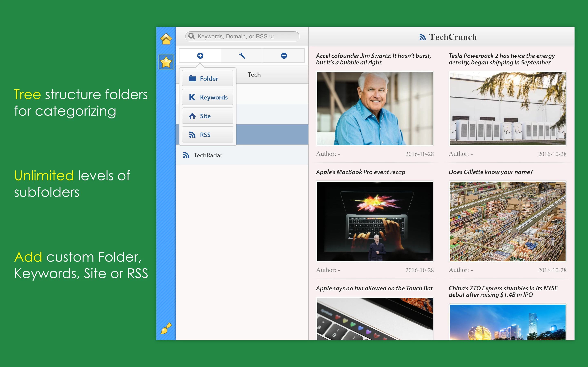Click the minus remove button
The height and width of the screenshot is (367, 588).
pyautogui.click(x=284, y=56)
